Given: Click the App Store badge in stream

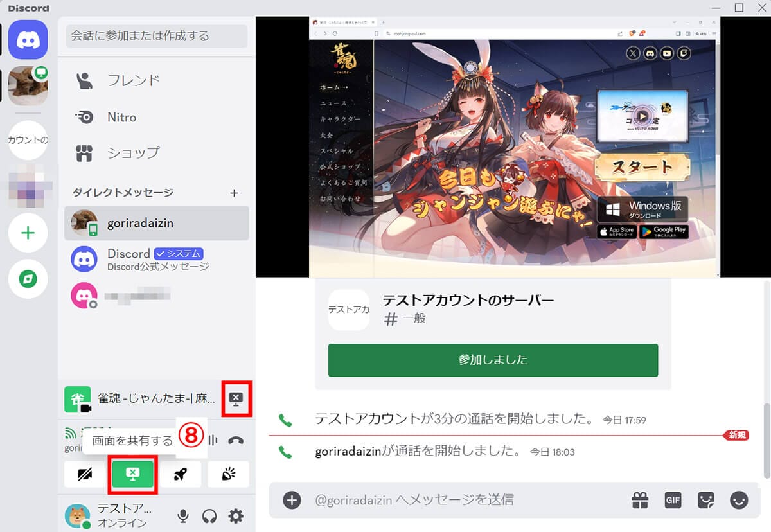Looking at the screenshot, I should point(616,231).
